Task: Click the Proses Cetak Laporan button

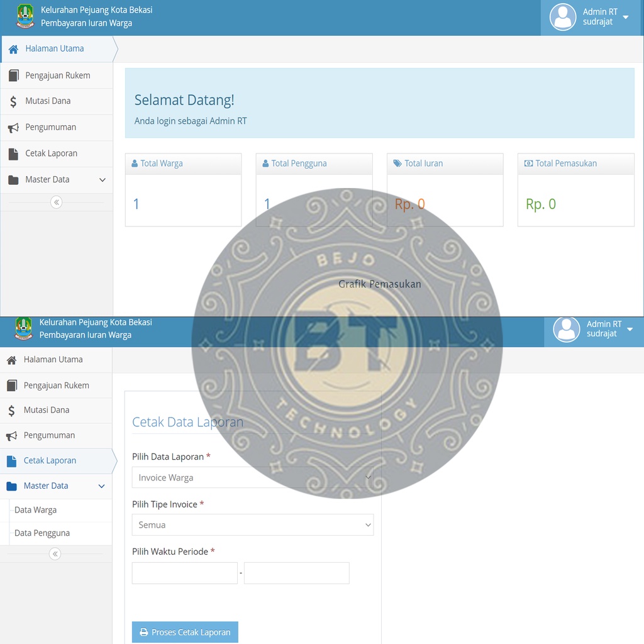Action: tap(185, 632)
